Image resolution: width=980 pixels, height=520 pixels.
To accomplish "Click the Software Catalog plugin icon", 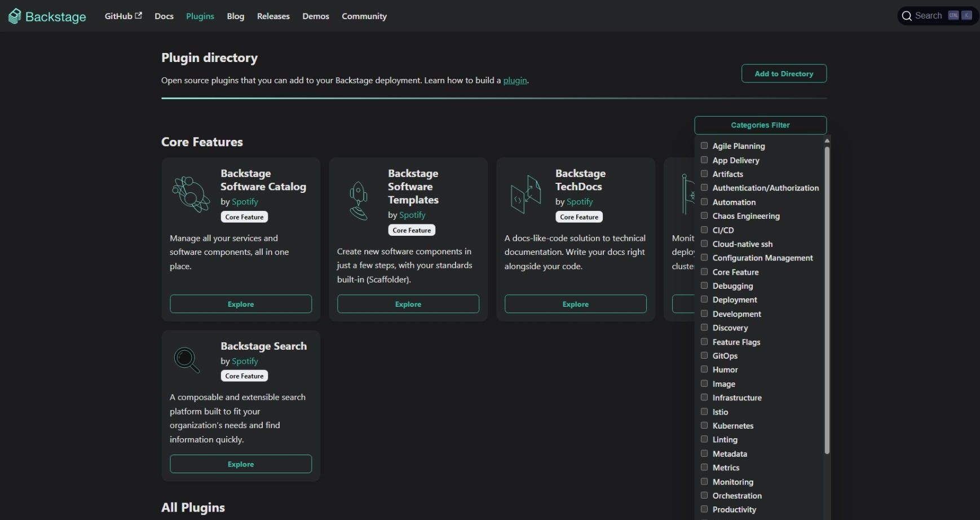I will click(x=191, y=194).
